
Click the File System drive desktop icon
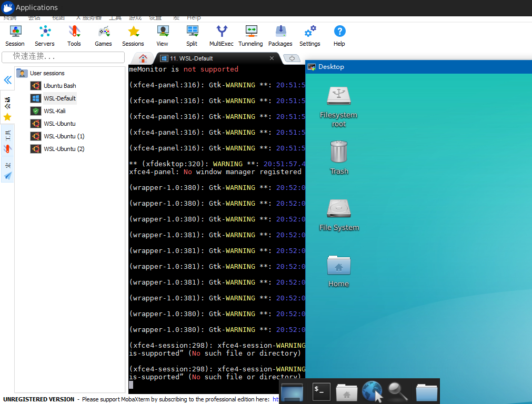338,215
